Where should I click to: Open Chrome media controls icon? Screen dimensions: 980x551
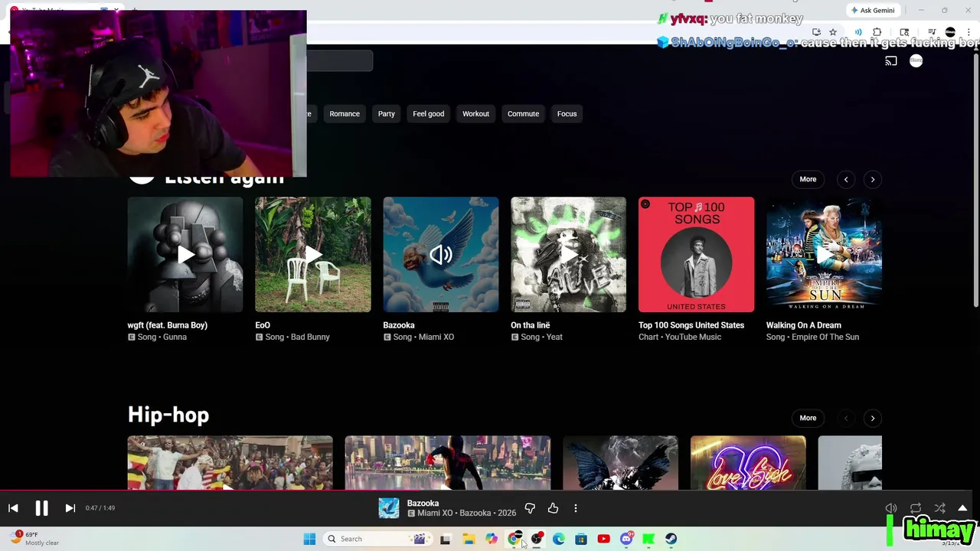(x=932, y=32)
